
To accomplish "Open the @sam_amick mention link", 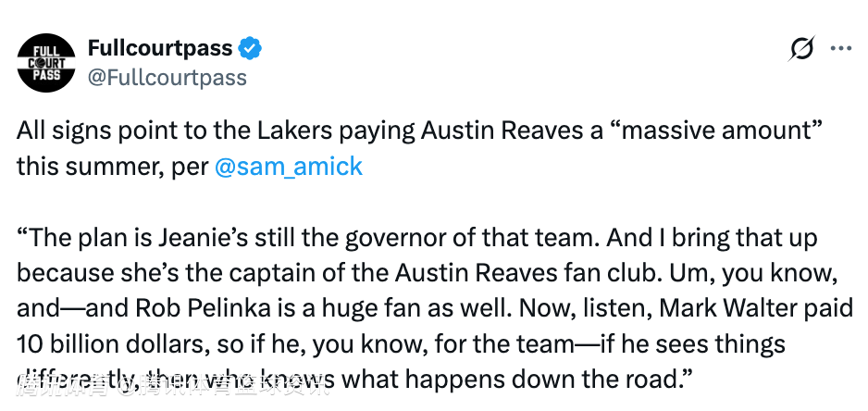I will click(289, 167).
